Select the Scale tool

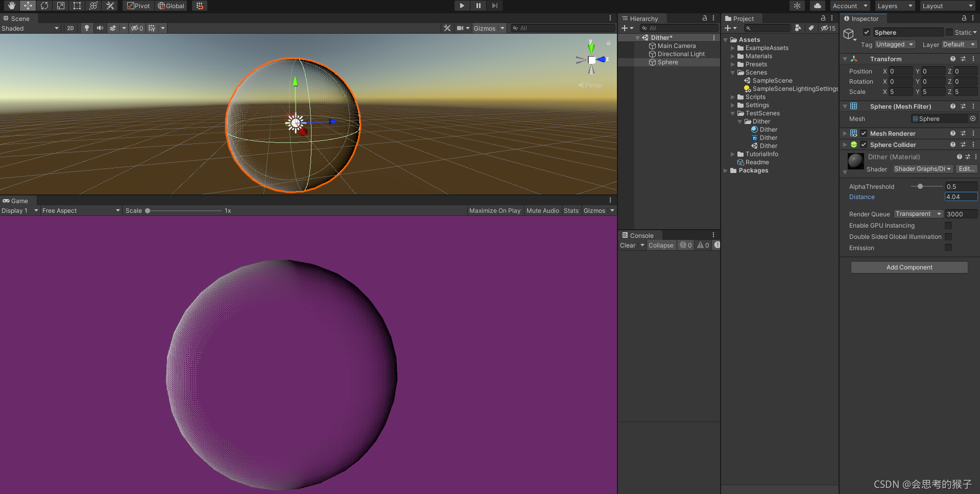(61, 6)
